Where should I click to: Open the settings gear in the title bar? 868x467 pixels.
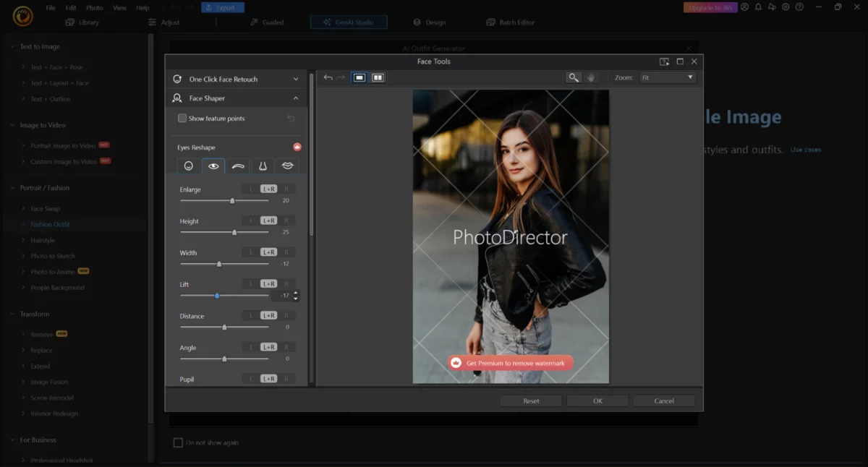point(786,7)
